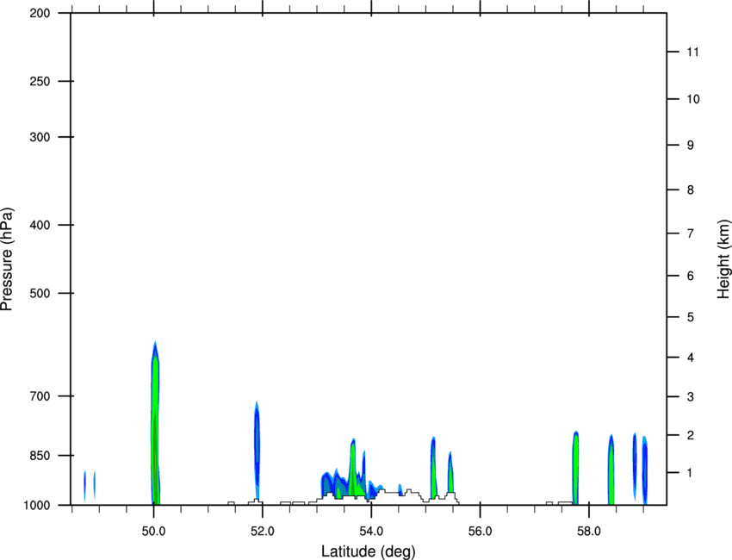Click the 'Height (km)' axis title
Image resolution: width=732 pixels, height=560 pixels.
723,259
